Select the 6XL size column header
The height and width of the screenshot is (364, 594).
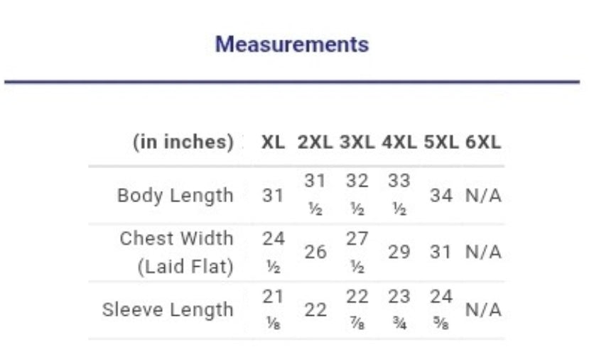[x=483, y=143]
